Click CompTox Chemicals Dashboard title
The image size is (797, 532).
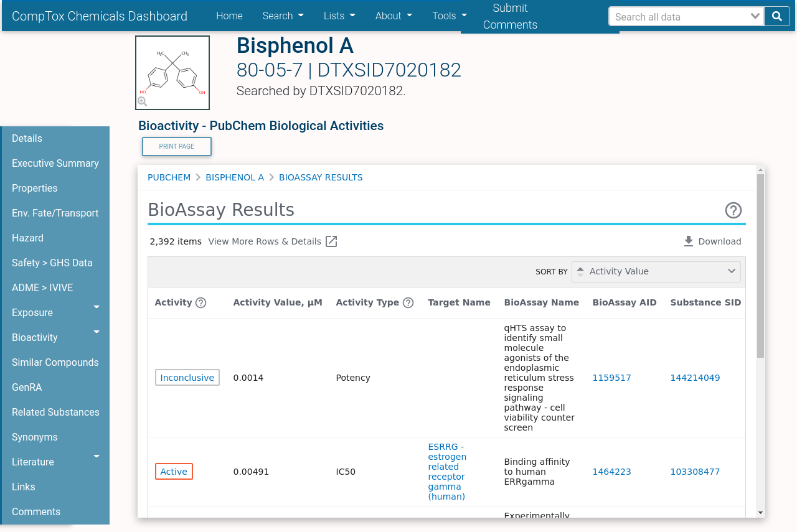point(100,16)
